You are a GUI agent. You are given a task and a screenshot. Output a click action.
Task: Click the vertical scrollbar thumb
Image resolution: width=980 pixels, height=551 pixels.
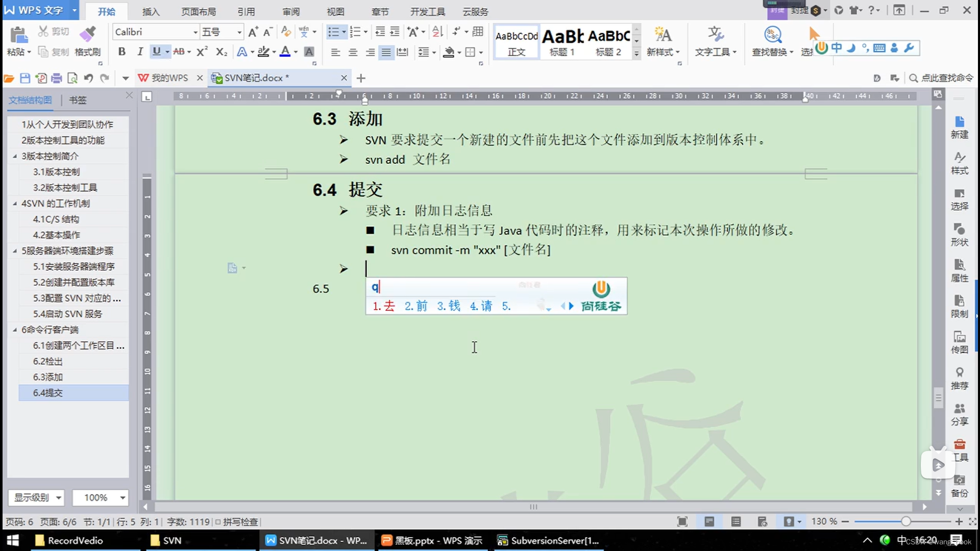point(938,397)
